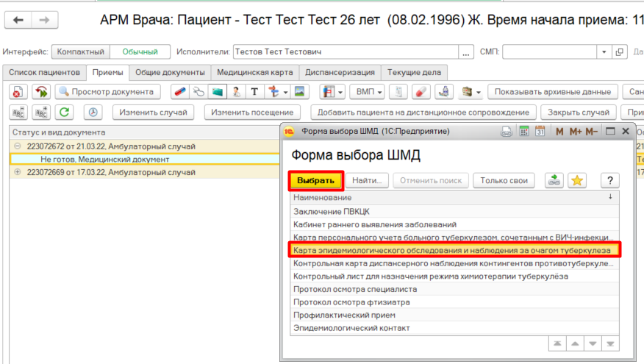Click the clock icon in second toolbar row
Image resolution: width=644 pixels, height=364 pixels.
[93, 113]
